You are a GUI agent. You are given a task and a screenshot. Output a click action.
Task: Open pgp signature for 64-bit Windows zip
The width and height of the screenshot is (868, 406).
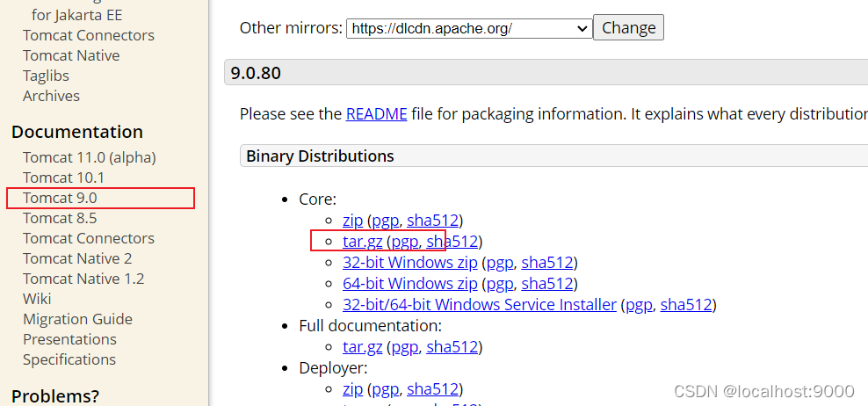(501, 284)
